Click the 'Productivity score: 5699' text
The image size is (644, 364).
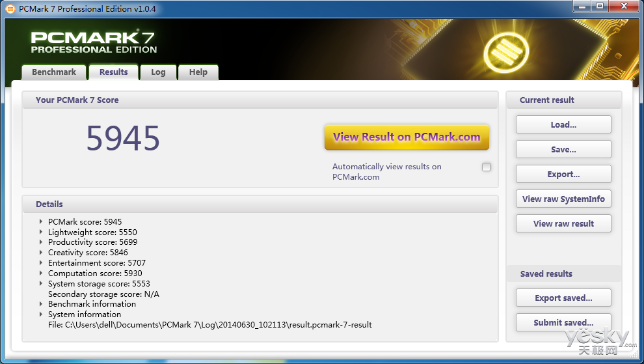coord(93,242)
